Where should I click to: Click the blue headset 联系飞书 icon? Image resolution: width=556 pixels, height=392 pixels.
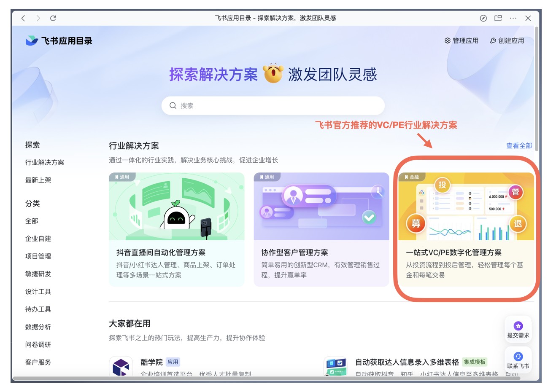(x=518, y=356)
